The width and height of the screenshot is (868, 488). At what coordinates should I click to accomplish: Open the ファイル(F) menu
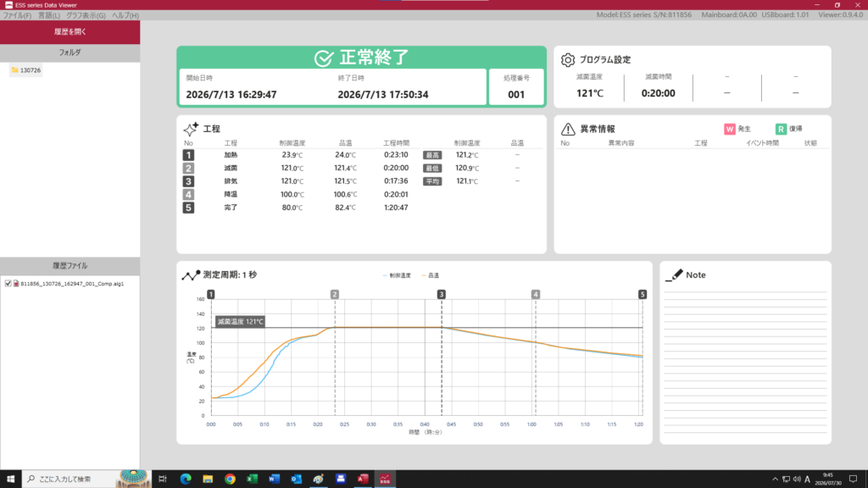(x=17, y=15)
